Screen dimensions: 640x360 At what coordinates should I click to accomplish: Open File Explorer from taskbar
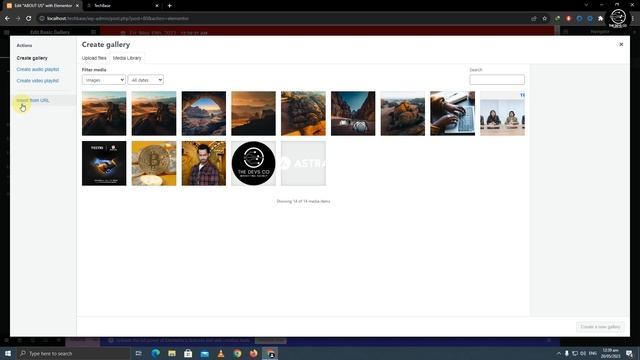pos(172,353)
